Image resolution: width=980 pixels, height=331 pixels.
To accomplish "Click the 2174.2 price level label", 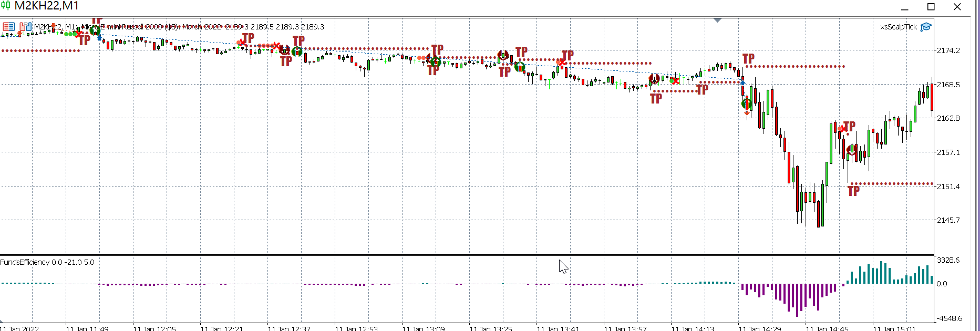I will [948, 50].
